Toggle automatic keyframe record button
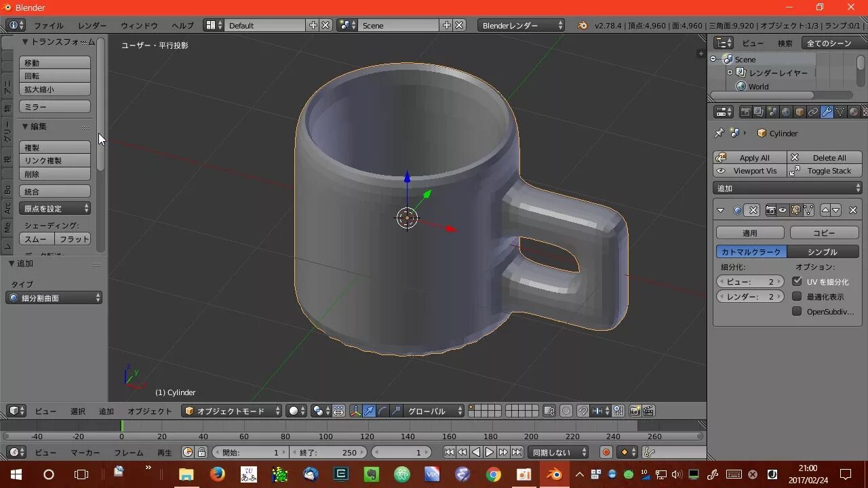 [606, 452]
